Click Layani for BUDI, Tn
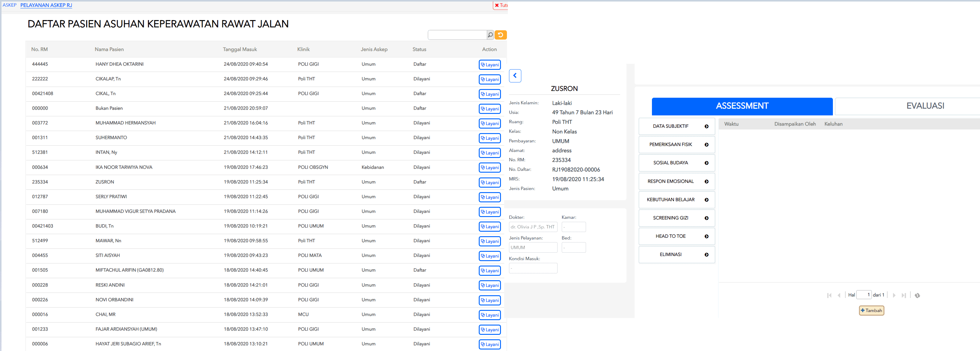Viewport: 980px width, 351px height. (489, 227)
